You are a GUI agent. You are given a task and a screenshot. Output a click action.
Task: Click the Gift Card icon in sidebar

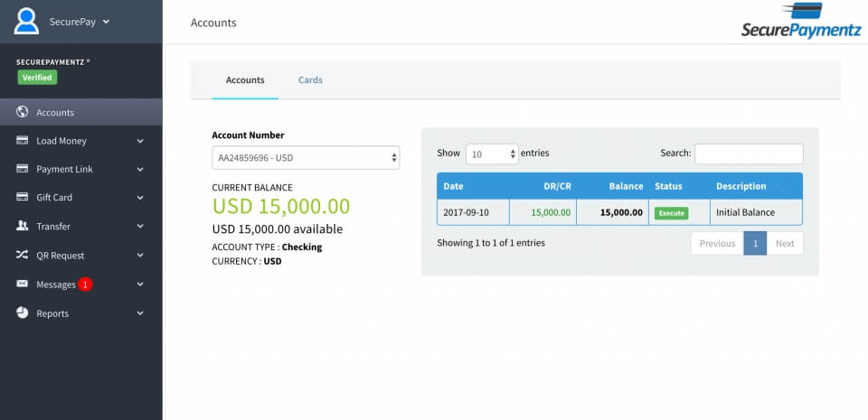23,197
